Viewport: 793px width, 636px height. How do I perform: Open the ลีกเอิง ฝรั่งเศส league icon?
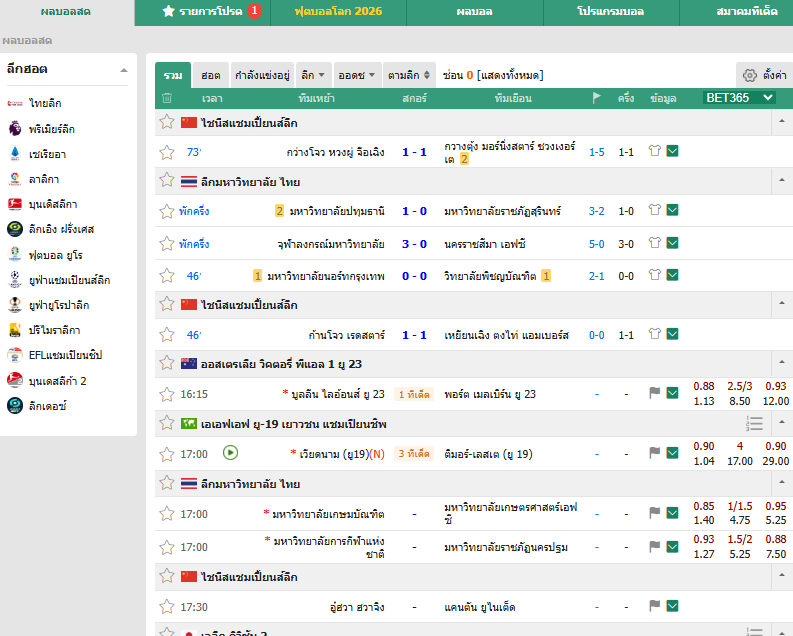coord(15,229)
